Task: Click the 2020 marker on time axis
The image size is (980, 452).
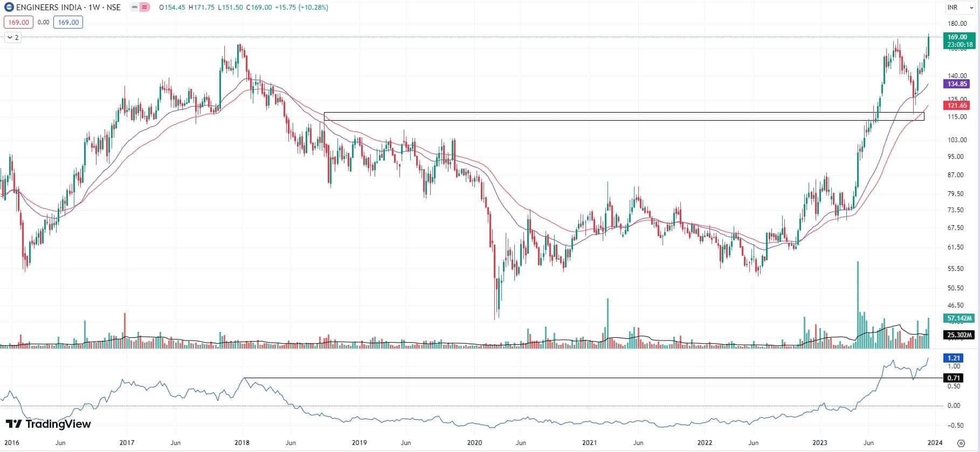Action: (x=474, y=443)
